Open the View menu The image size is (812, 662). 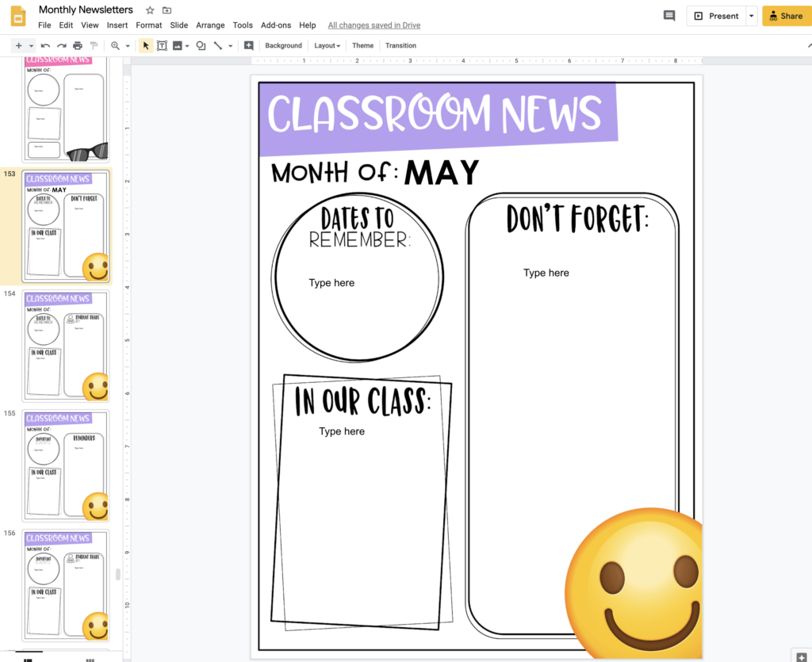tap(90, 25)
